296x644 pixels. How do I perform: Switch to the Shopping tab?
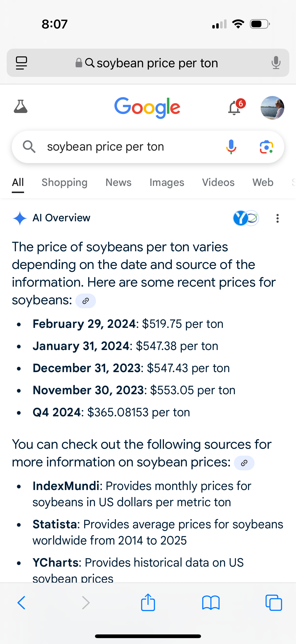coord(65,182)
